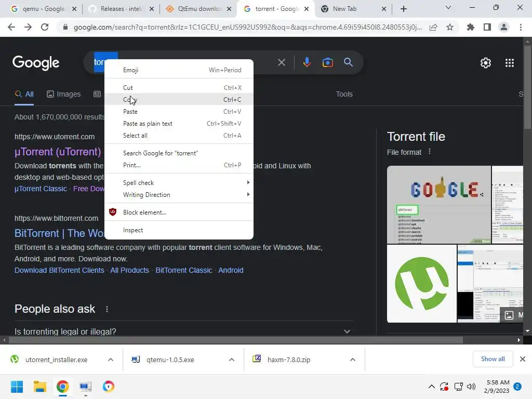Screen dimensions: 532x399
Task: Open Windows Start menu
Action: point(17,387)
